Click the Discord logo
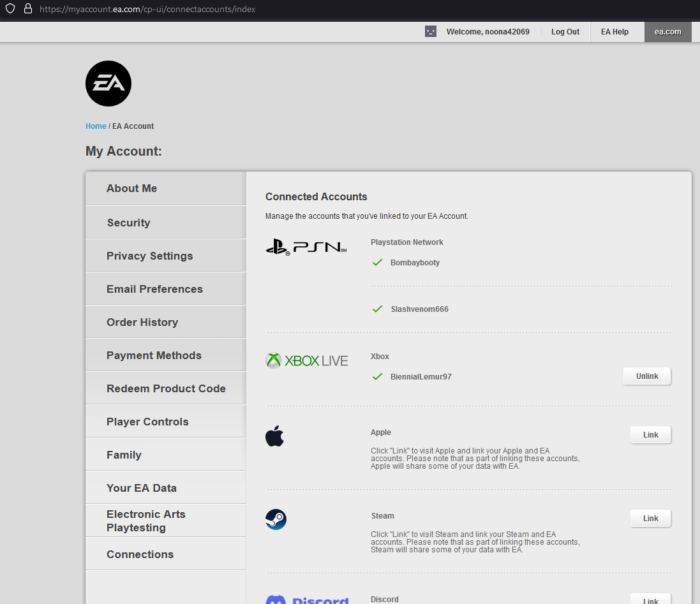 pyautogui.click(x=307, y=599)
